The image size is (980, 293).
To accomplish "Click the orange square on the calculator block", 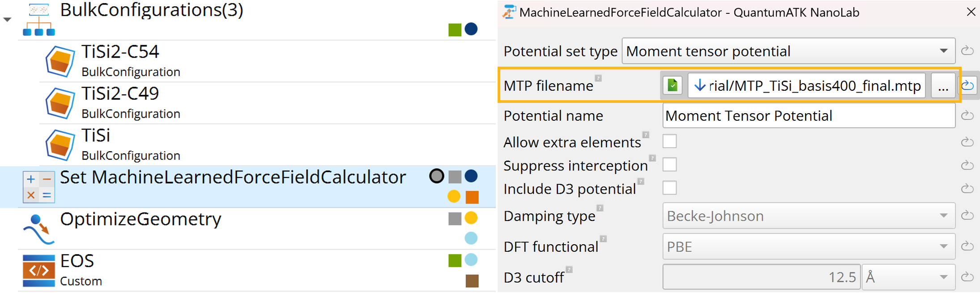I will point(472,197).
